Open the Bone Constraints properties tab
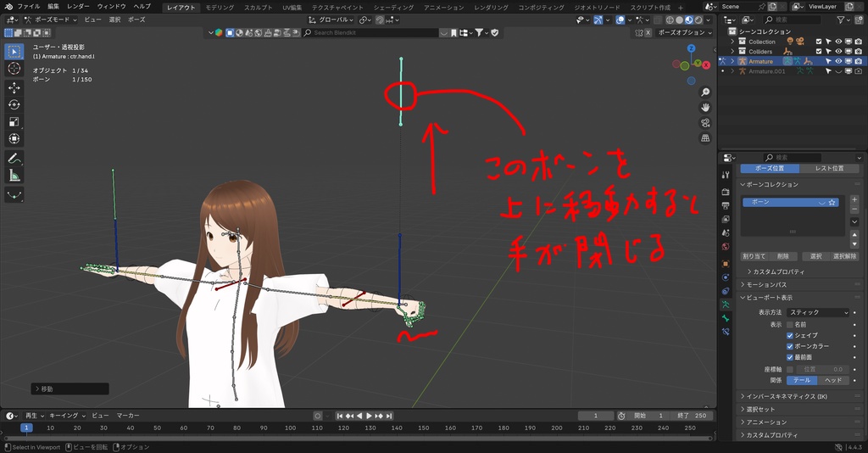The height and width of the screenshot is (453, 868). 726,332
